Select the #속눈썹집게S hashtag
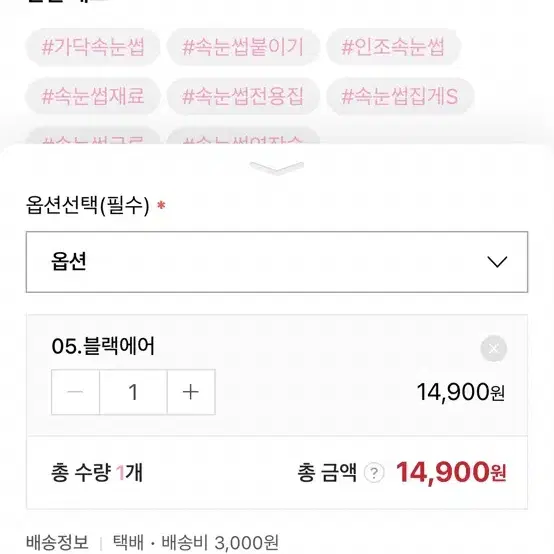Viewport: 554px width, 554px height. coord(400,96)
